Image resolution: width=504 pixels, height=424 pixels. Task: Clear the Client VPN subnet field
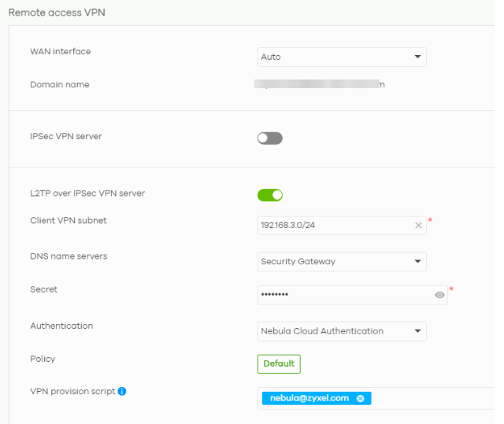(x=419, y=226)
